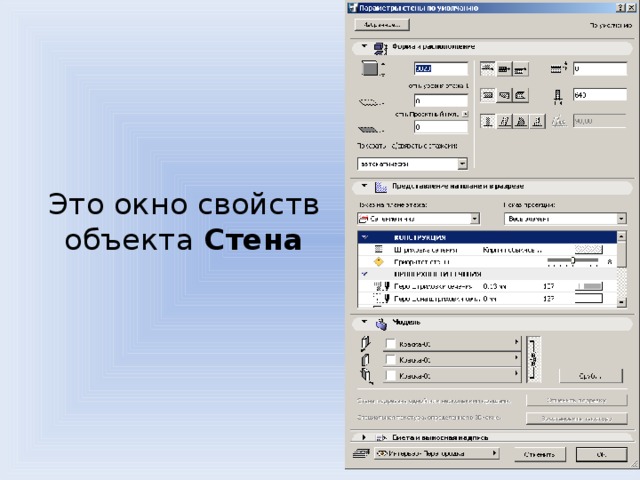The height and width of the screenshot is (480, 640).
Task: Click the OK button
Action: click(x=601, y=454)
